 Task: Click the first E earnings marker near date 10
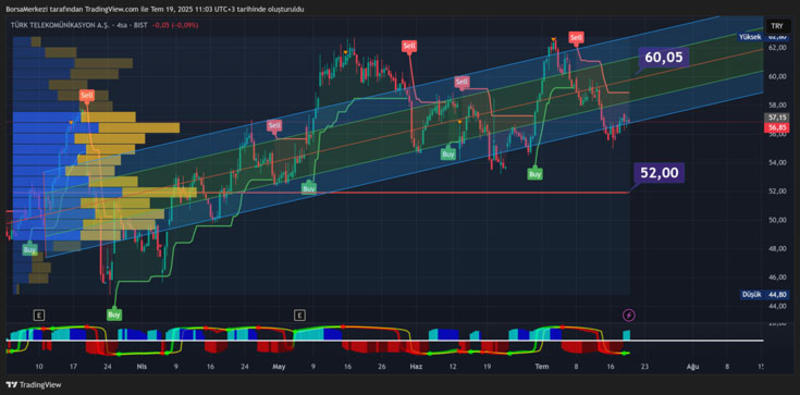click(39, 315)
